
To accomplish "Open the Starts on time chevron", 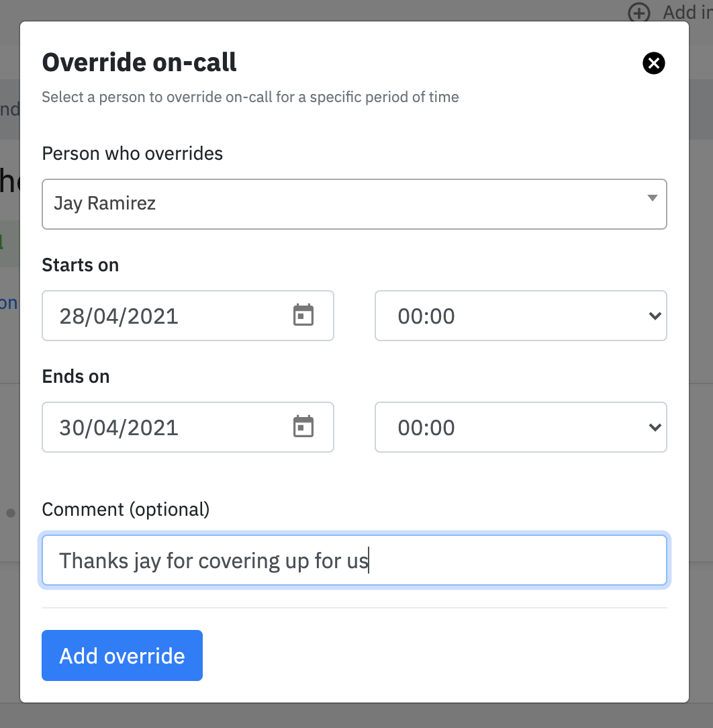I will 655,316.
